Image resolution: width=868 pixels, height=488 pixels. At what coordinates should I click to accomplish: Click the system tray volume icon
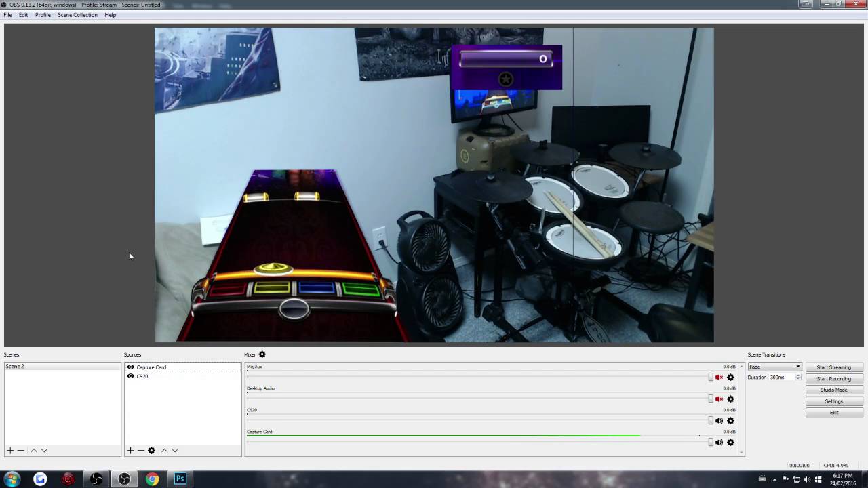click(x=807, y=479)
